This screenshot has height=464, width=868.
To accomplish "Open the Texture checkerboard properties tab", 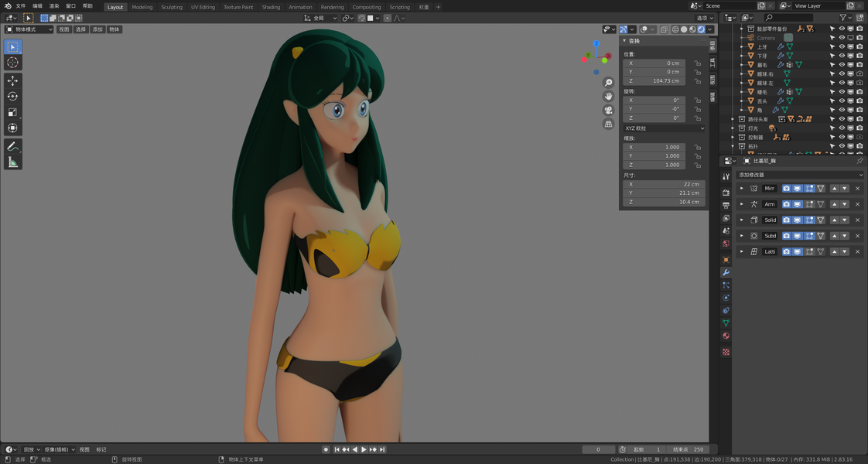I will click(x=726, y=352).
